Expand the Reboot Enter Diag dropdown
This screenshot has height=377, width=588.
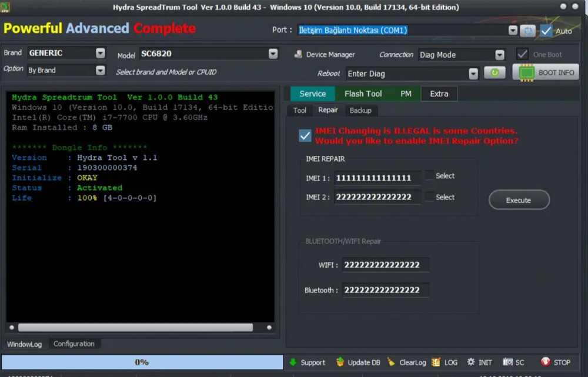pyautogui.click(x=473, y=74)
